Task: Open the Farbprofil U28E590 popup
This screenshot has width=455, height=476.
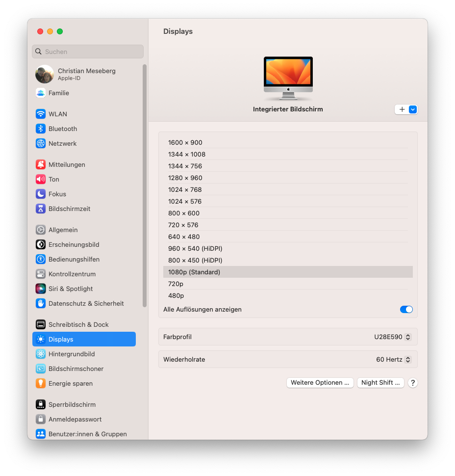Action: click(x=393, y=337)
